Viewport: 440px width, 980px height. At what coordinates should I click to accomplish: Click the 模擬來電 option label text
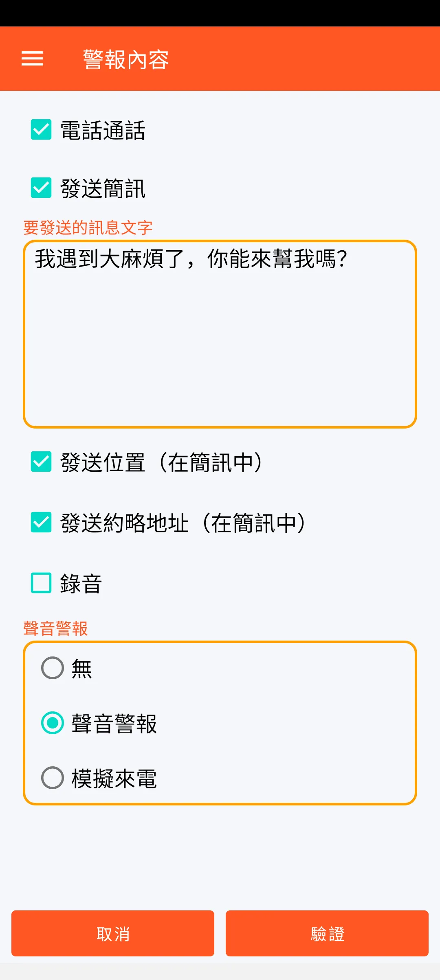(114, 779)
